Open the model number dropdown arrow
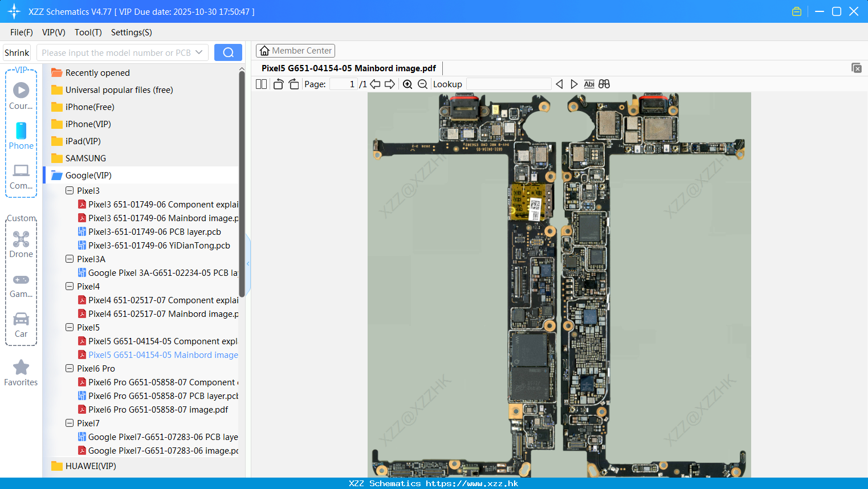 [199, 52]
